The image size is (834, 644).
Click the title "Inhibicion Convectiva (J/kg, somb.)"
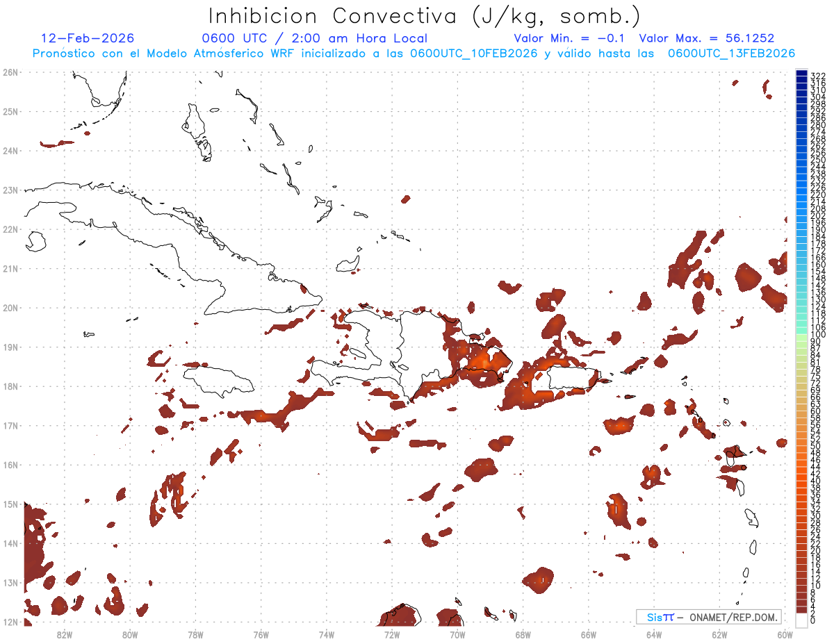425,17
